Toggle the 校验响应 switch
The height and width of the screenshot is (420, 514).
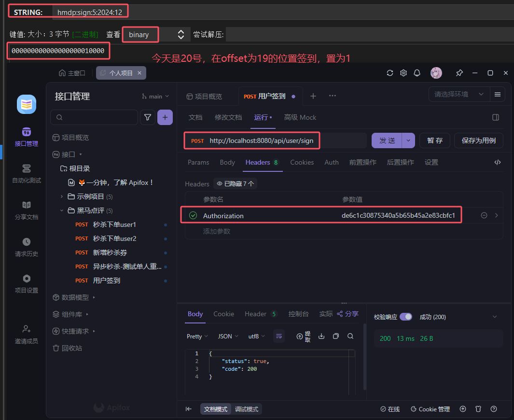point(406,317)
